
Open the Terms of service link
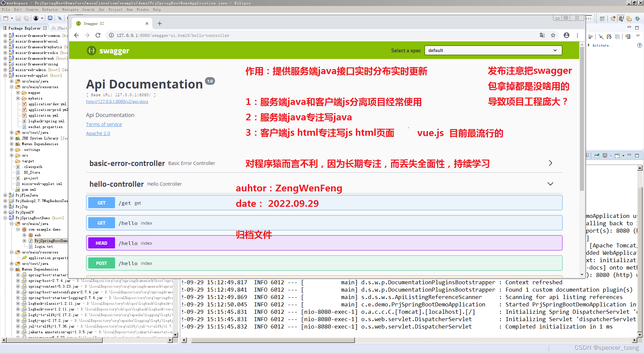click(104, 124)
